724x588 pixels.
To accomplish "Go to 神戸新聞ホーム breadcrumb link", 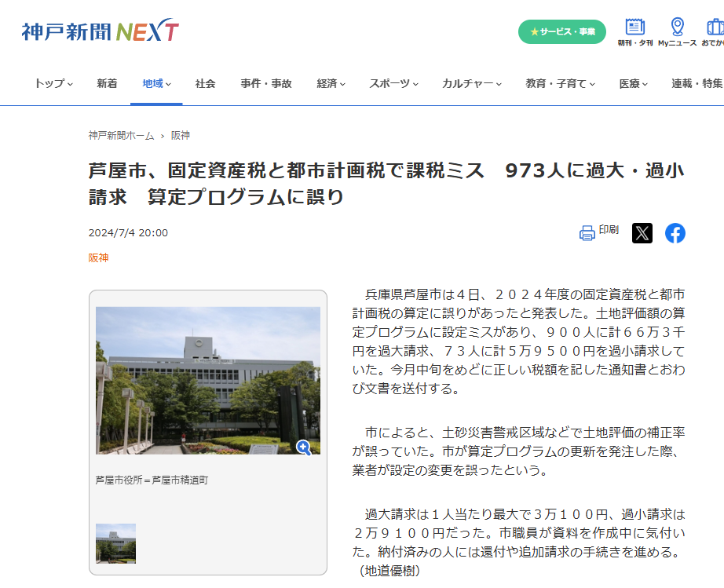I will click(121, 135).
